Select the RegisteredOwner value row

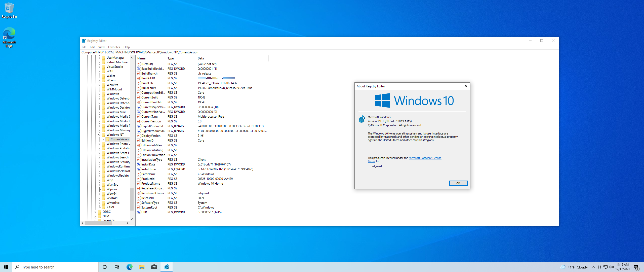click(202, 193)
